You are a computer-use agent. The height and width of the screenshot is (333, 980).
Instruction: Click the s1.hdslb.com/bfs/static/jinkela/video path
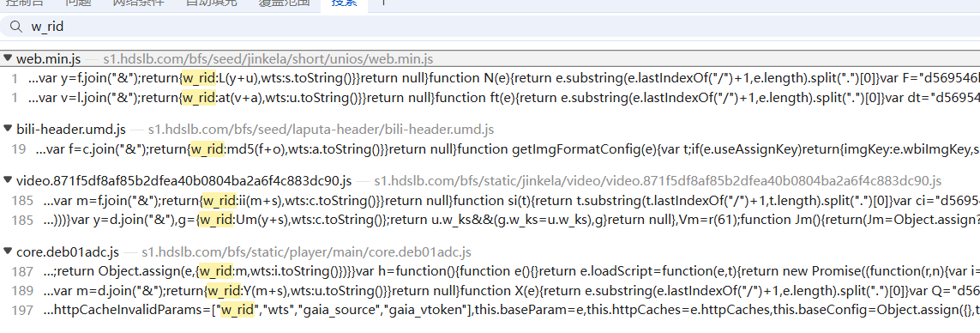coord(658,182)
